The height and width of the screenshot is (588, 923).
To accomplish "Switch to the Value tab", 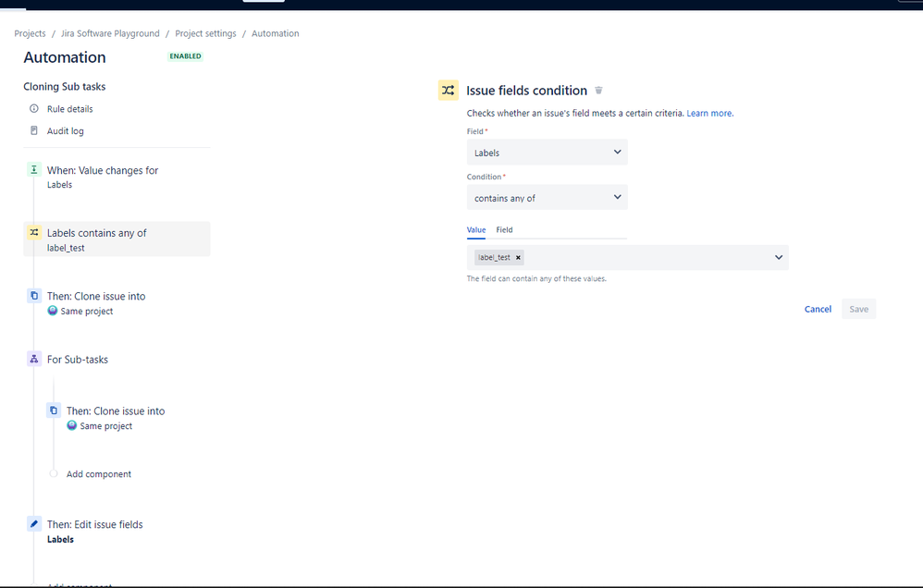I will pyautogui.click(x=476, y=229).
